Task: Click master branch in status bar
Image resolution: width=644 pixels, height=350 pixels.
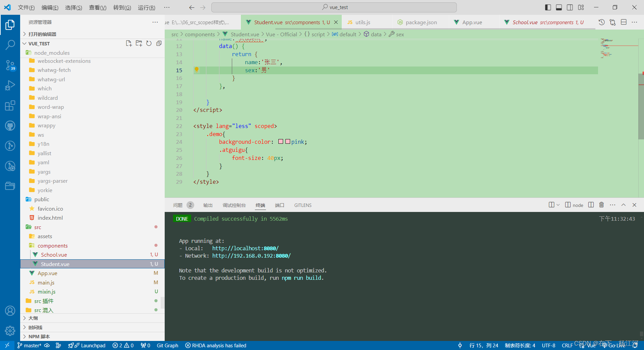Action: [x=29, y=345]
